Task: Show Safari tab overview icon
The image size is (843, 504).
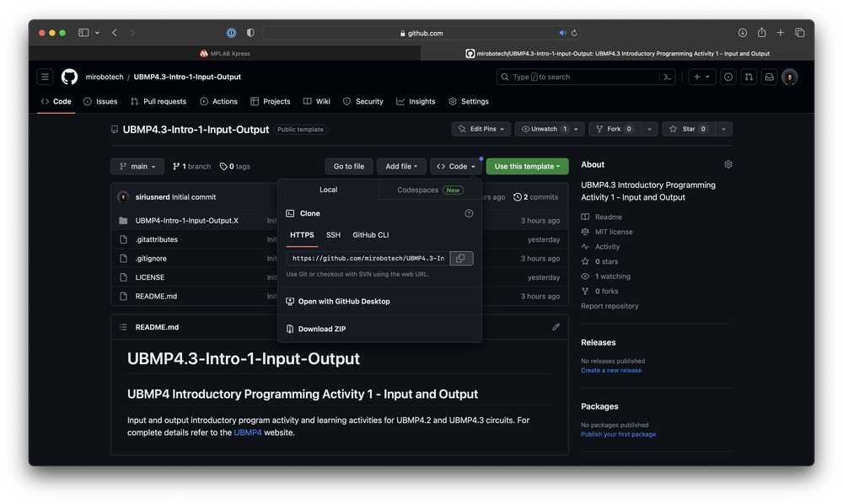Action: tap(799, 33)
